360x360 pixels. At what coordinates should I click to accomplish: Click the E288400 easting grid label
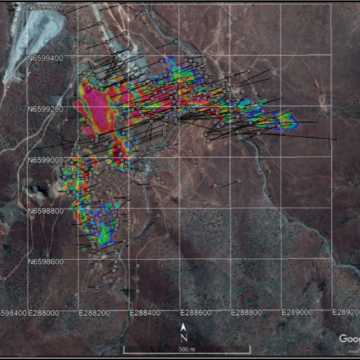145,313
